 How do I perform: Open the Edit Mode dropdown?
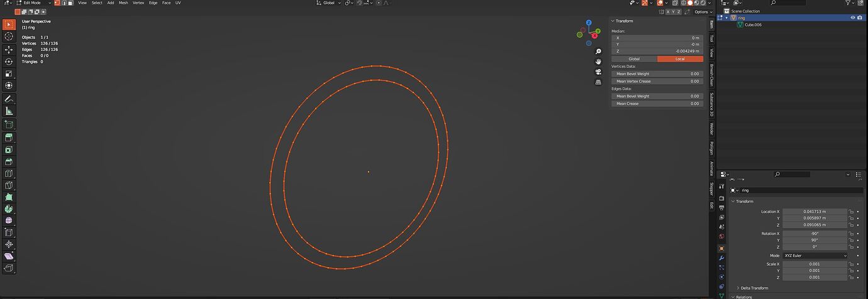coord(33,3)
